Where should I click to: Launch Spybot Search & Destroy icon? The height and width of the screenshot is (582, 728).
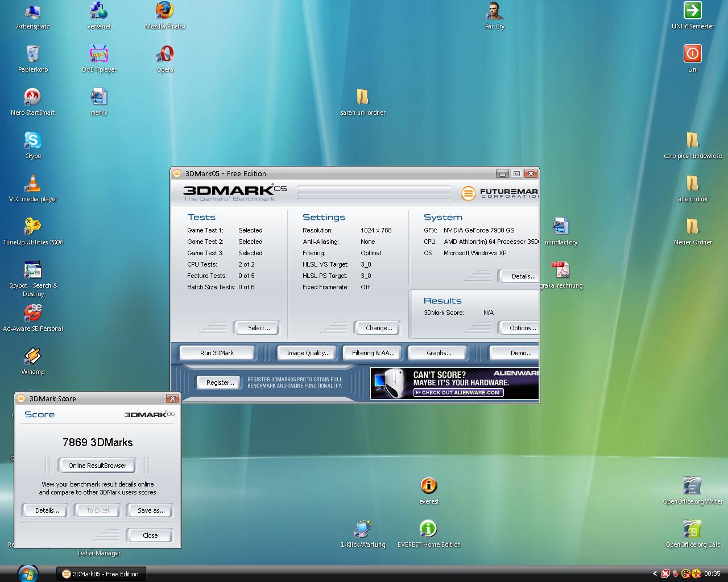33,280
